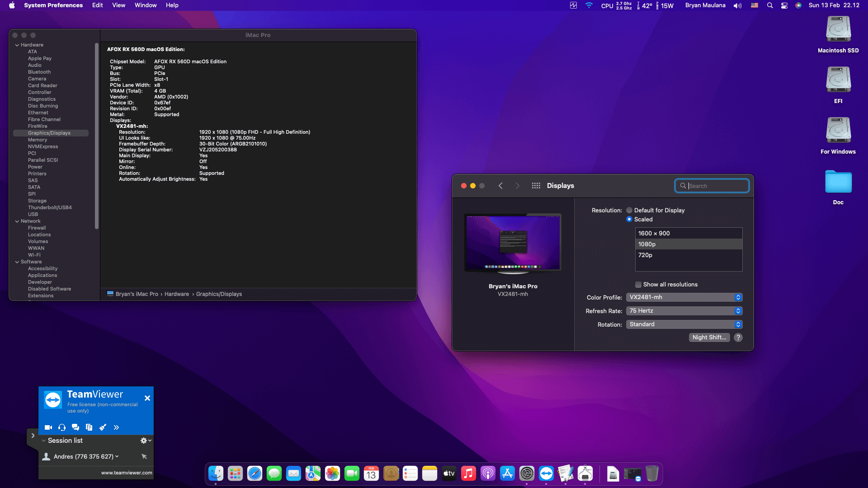868x488 pixels.
Task: Choose 720p resolution
Action: [689, 255]
